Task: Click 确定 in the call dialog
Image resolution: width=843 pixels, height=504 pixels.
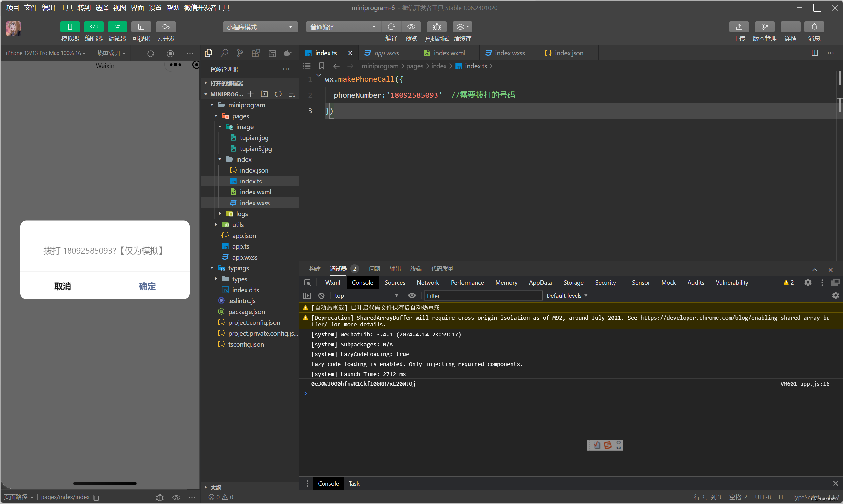Action: [147, 286]
